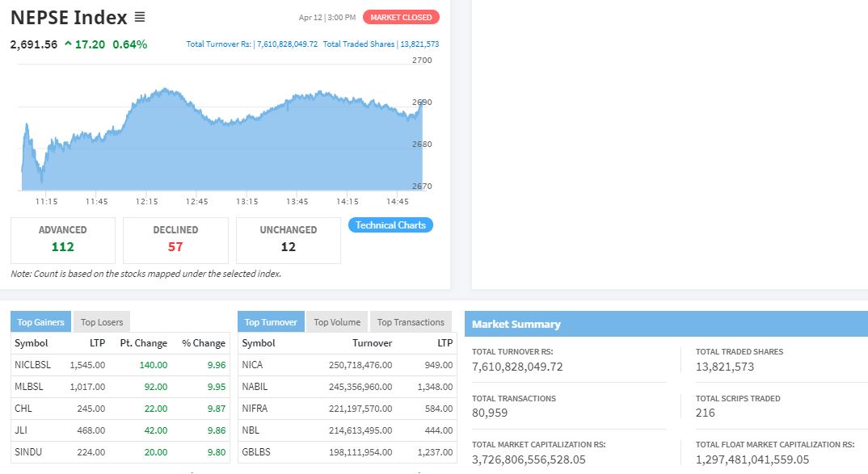The width and height of the screenshot is (868, 474).
Task: Click MLBSL's 92.00 point change cell
Action: coord(155,387)
